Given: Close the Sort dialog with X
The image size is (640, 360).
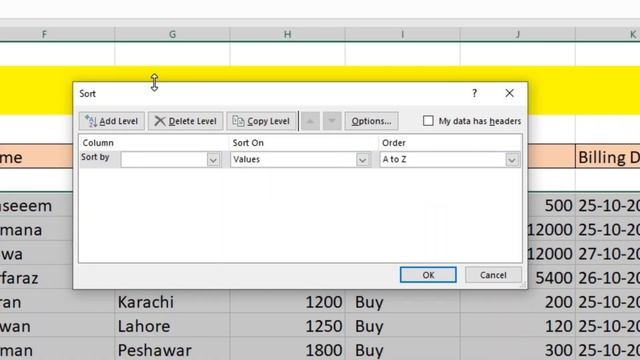Looking at the screenshot, I should (509, 93).
